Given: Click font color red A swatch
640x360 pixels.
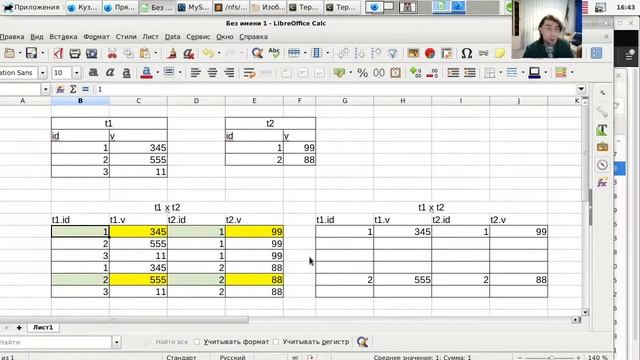Looking at the screenshot, I should pos(146,73).
